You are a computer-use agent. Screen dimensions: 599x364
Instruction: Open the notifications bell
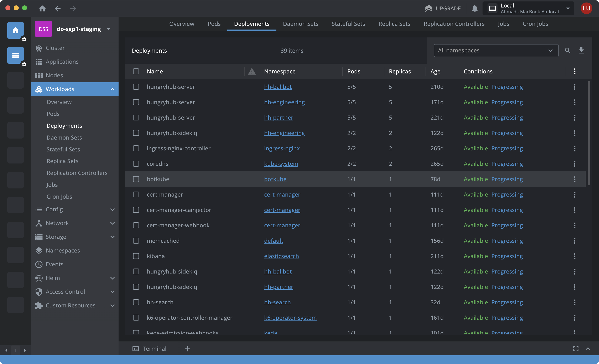[475, 9]
